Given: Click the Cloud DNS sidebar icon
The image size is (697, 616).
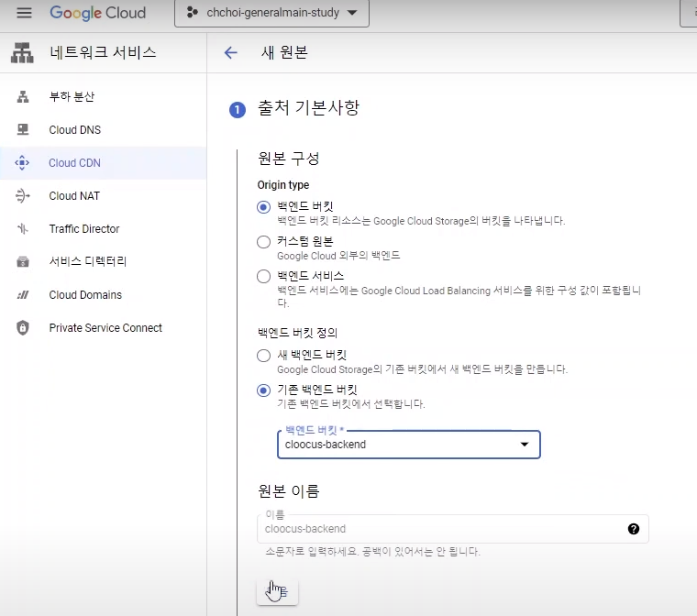Looking at the screenshot, I should (23, 130).
